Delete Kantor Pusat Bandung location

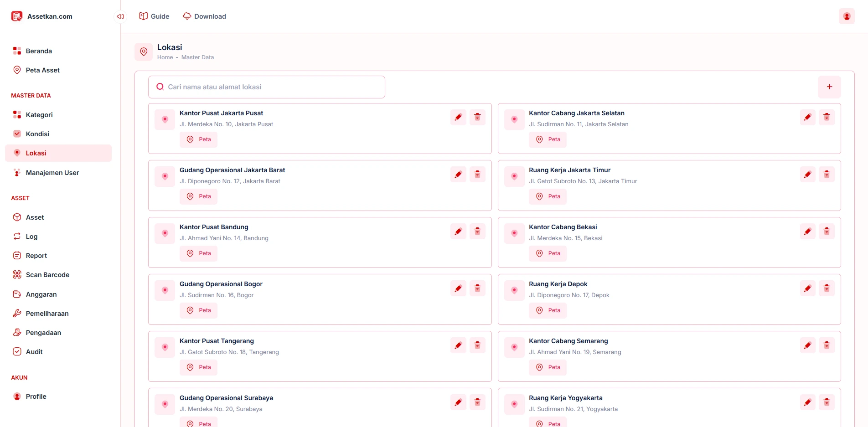(477, 232)
